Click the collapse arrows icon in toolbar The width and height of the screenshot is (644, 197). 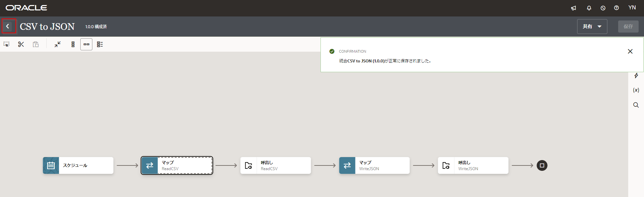point(57,44)
